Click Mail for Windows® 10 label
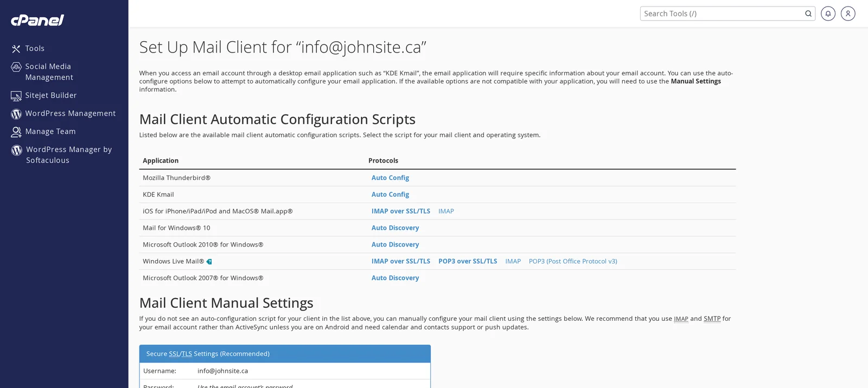Viewport: 868px width, 388px height. tap(176, 228)
